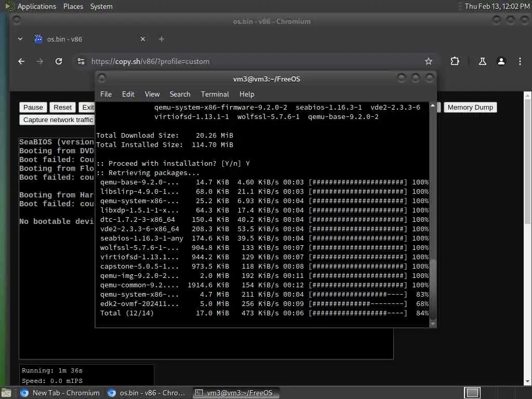
Task: Open the terminal Help menu
Action: pyautogui.click(x=247, y=95)
